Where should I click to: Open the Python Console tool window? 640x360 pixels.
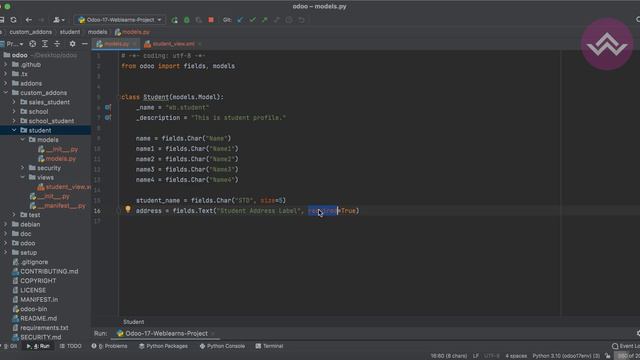coord(222,346)
